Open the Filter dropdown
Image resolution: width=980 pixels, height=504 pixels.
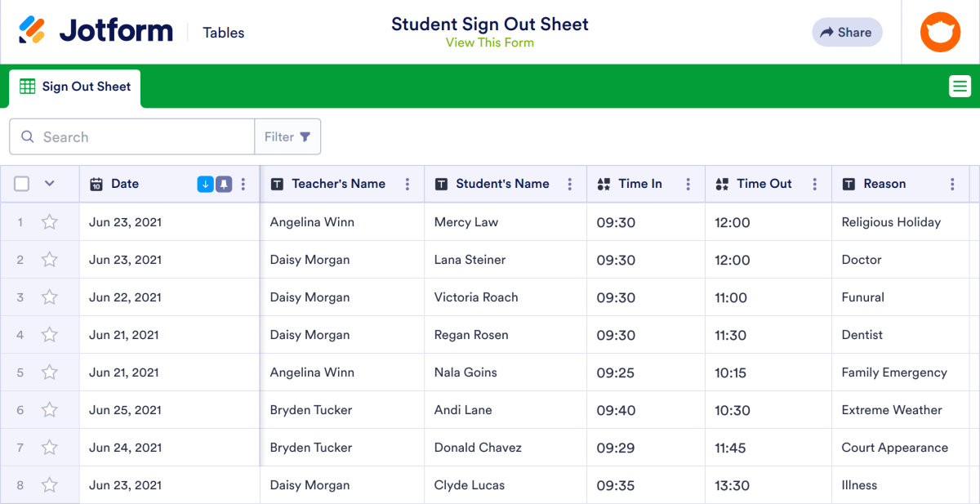click(287, 136)
